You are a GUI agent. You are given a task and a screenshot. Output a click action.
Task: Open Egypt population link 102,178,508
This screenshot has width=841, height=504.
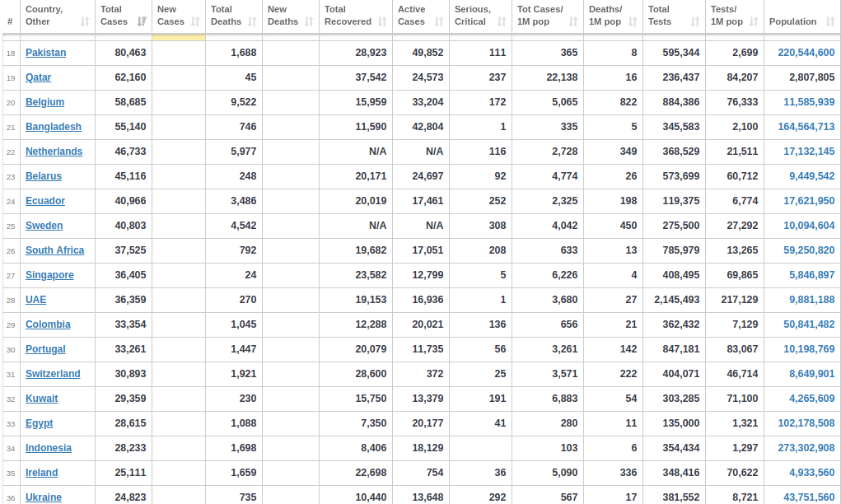[x=806, y=423]
